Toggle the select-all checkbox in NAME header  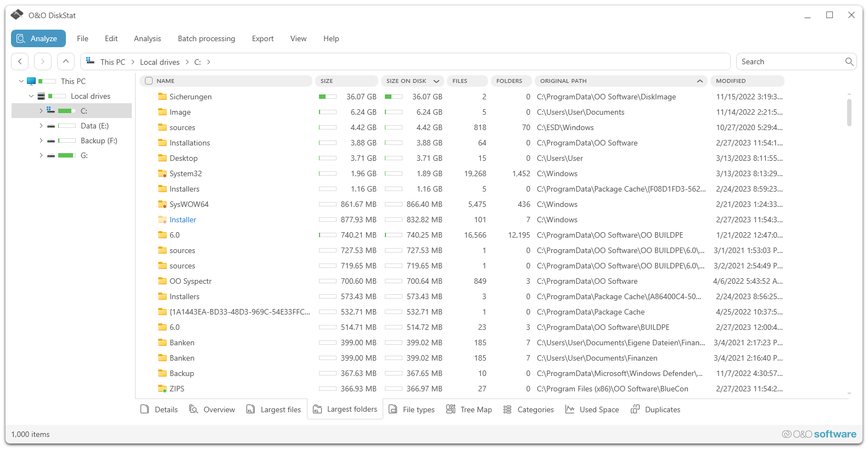tap(149, 81)
